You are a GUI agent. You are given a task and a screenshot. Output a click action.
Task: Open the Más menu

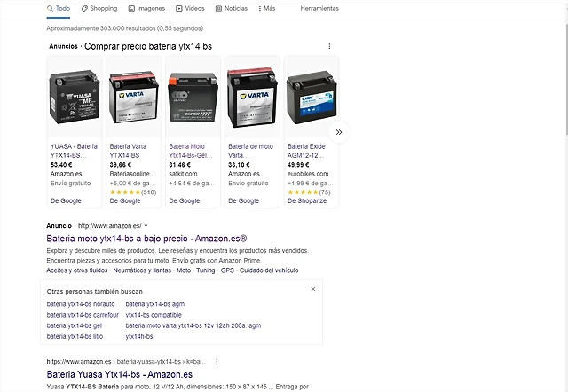[266, 8]
